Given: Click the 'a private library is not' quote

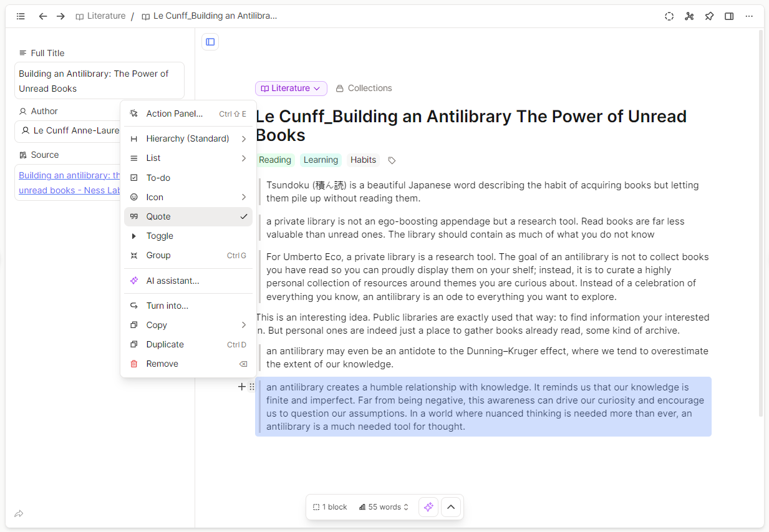Looking at the screenshot, I should click(x=483, y=228).
